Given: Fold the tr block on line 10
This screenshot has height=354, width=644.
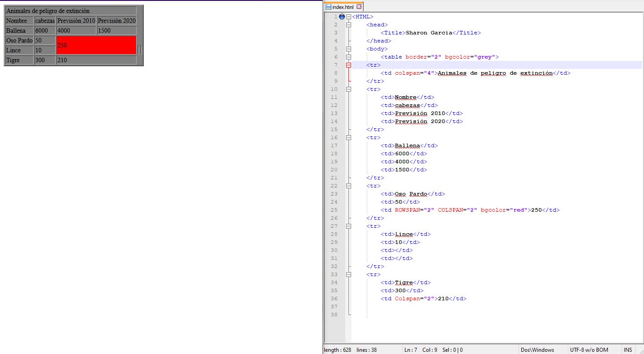Looking at the screenshot, I should (x=348, y=89).
